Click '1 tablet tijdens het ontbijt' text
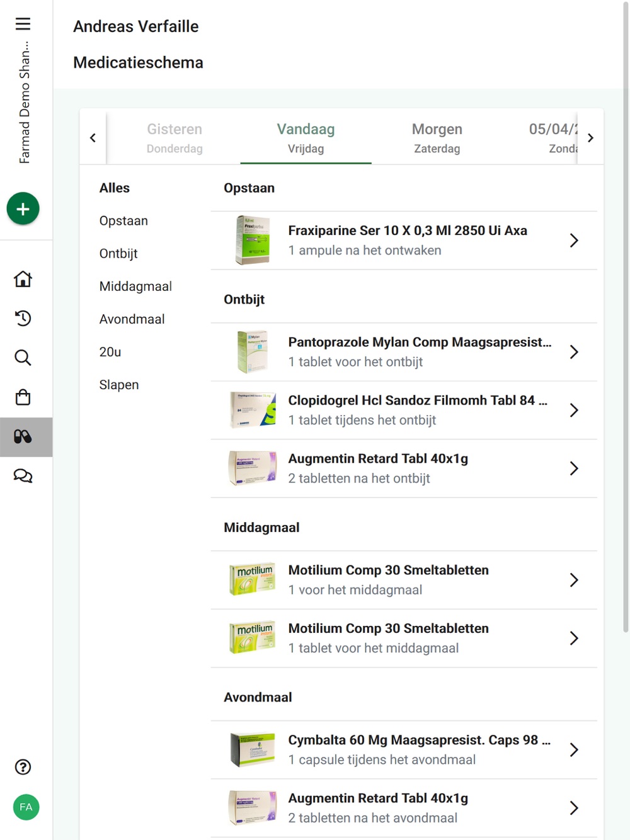 [x=362, y=420]
